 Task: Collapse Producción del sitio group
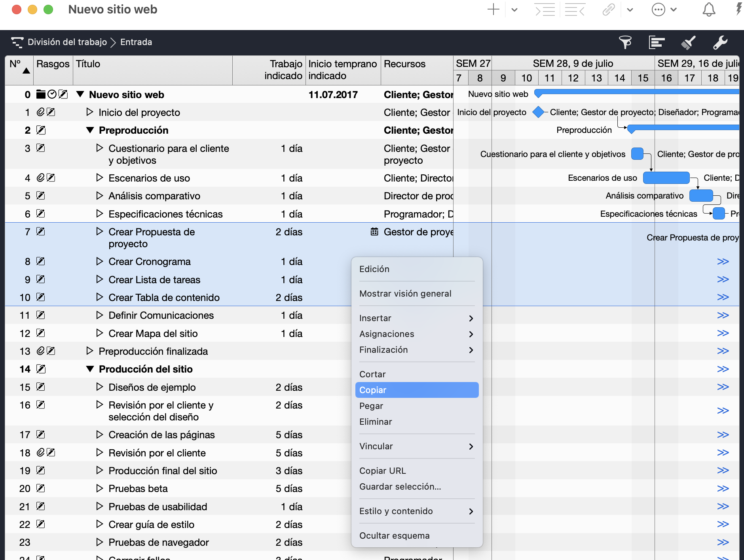pos(90,369)
